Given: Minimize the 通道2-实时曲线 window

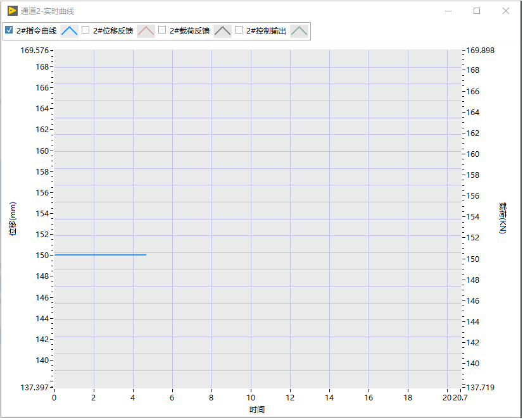Looking at the screenshot, I should (448, 11).
